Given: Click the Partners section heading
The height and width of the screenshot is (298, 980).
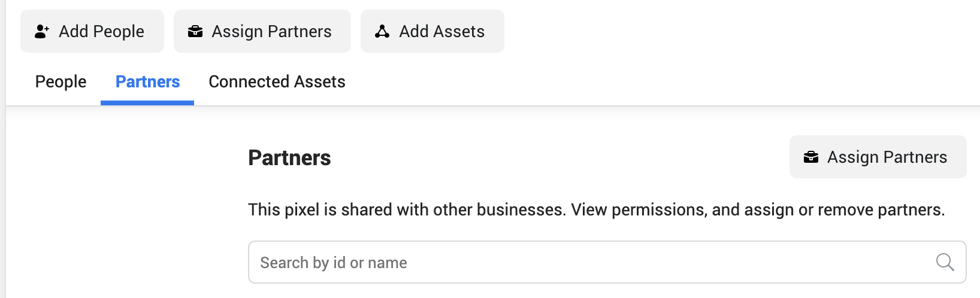Looking at the screenshot, I should pos(289,158).
